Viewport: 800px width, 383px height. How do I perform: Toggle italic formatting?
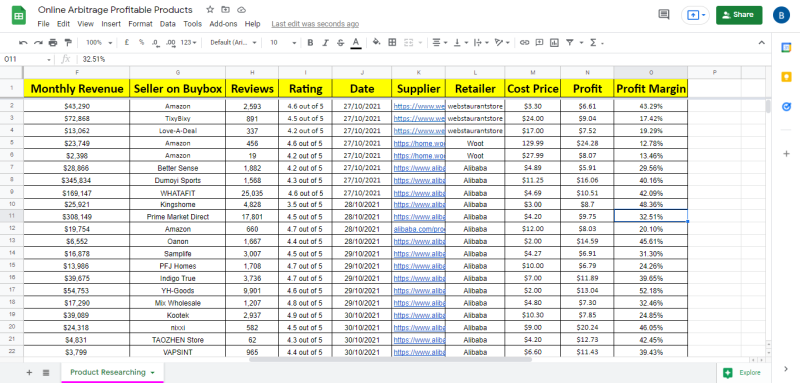click(x=326, y=43)
